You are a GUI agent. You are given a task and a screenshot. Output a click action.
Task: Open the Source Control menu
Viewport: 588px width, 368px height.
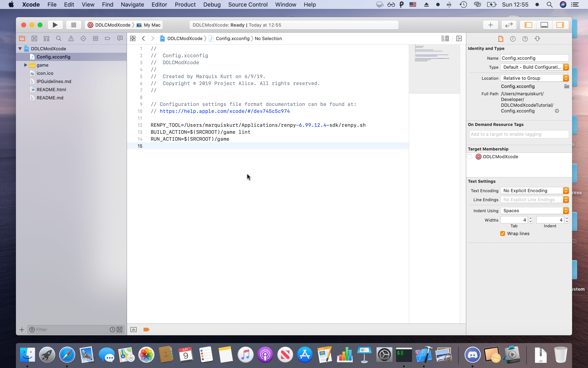[248, 5]
